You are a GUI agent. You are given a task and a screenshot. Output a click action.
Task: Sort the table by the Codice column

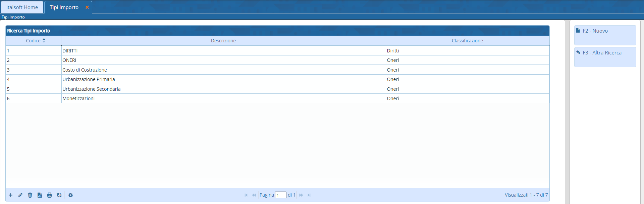click(x=34, y=41)
